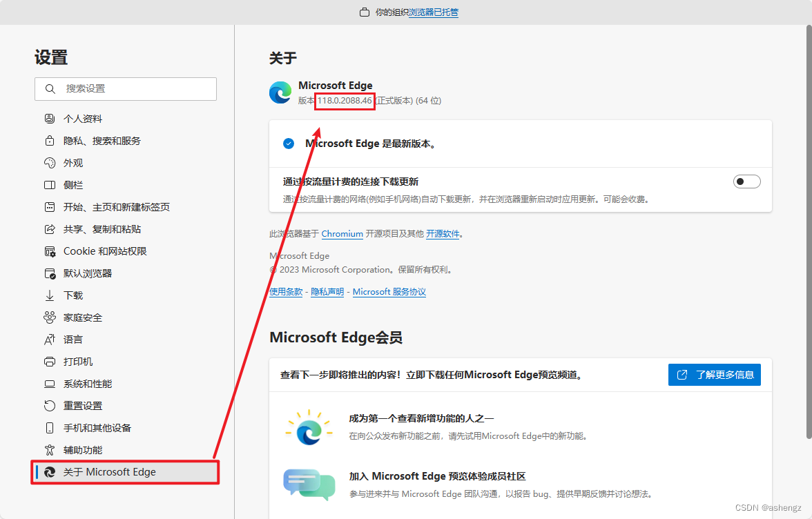Go to 外观 settings section

pos(73,163)
